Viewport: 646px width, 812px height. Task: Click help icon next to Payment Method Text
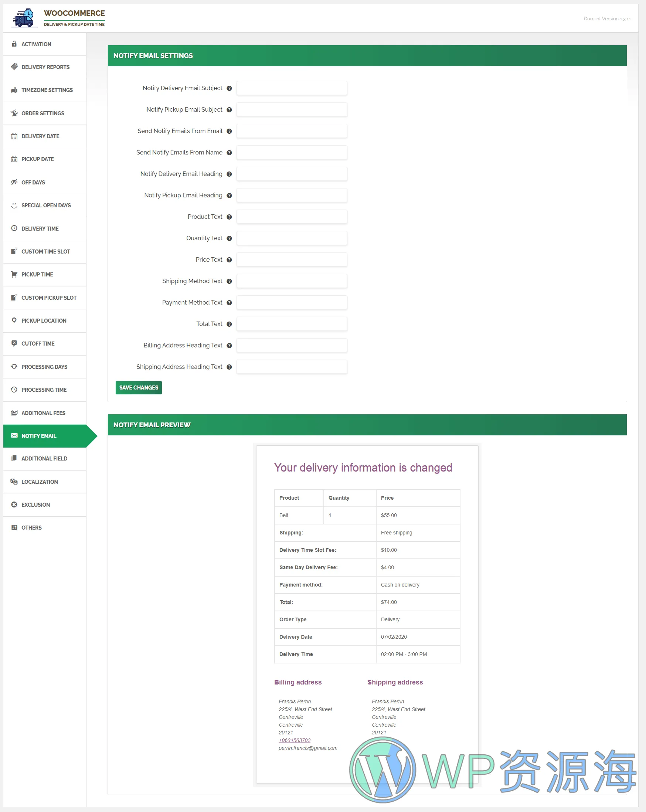229,303
